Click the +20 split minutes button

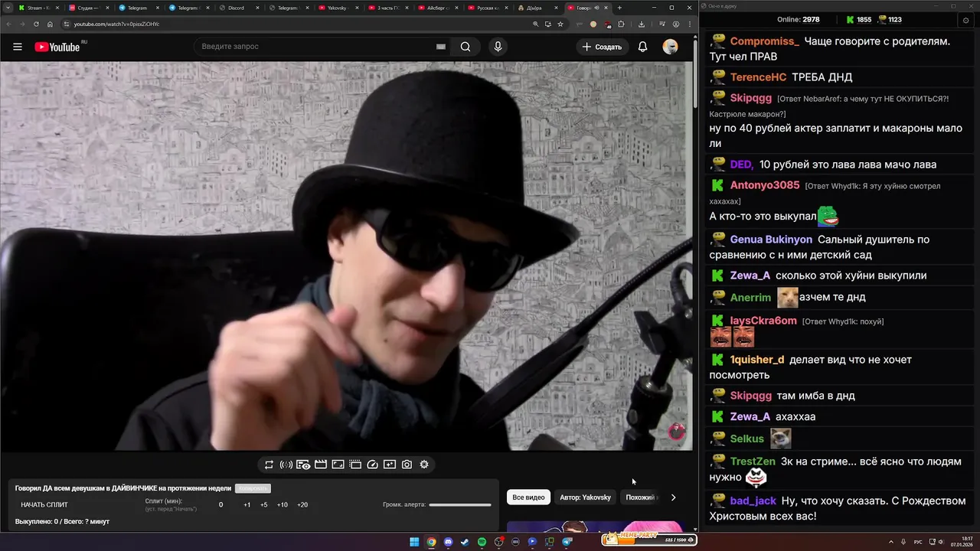(302, 505)
